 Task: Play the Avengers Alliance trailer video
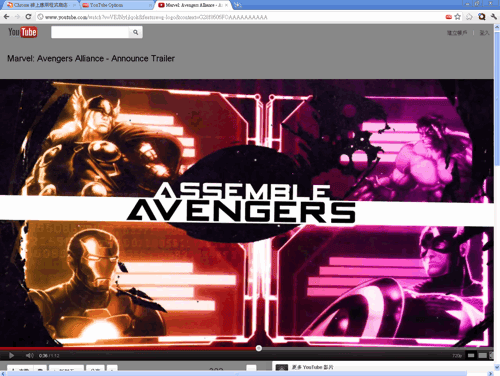11,356
